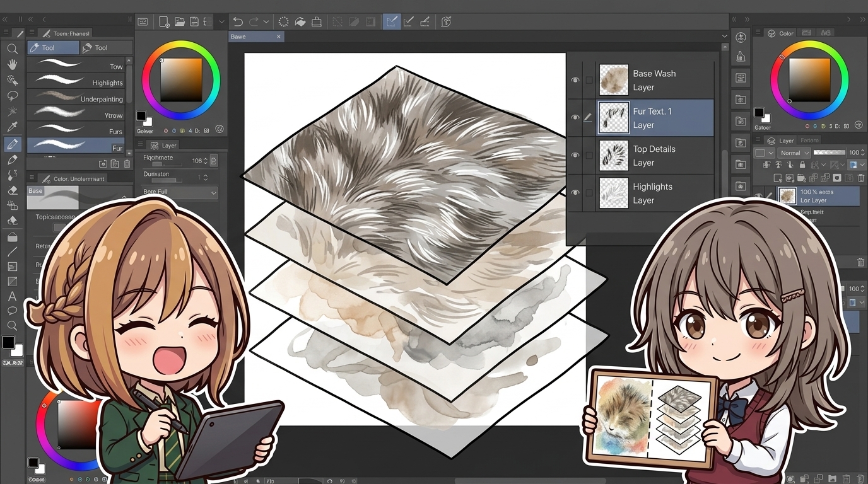Select the second Tool tab
The image size is (868, 484).
[106, 47]
